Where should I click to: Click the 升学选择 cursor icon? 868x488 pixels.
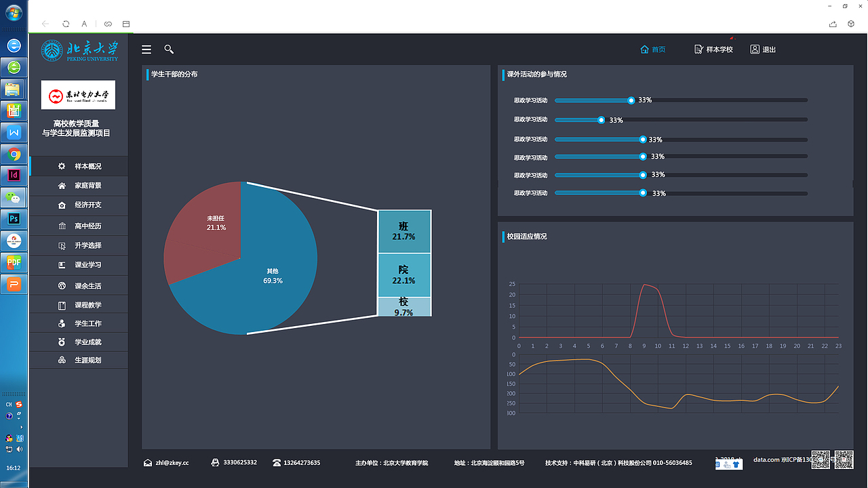(x=62, y=245)
